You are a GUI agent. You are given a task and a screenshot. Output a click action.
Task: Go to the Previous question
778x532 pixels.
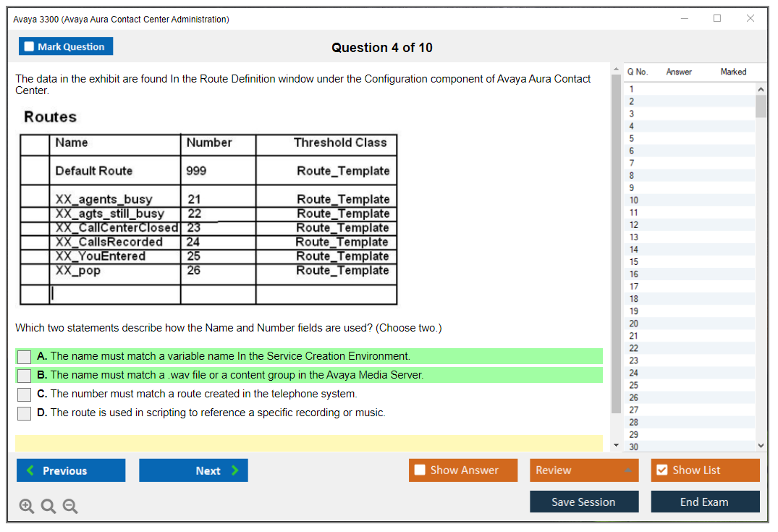[71, 470]
